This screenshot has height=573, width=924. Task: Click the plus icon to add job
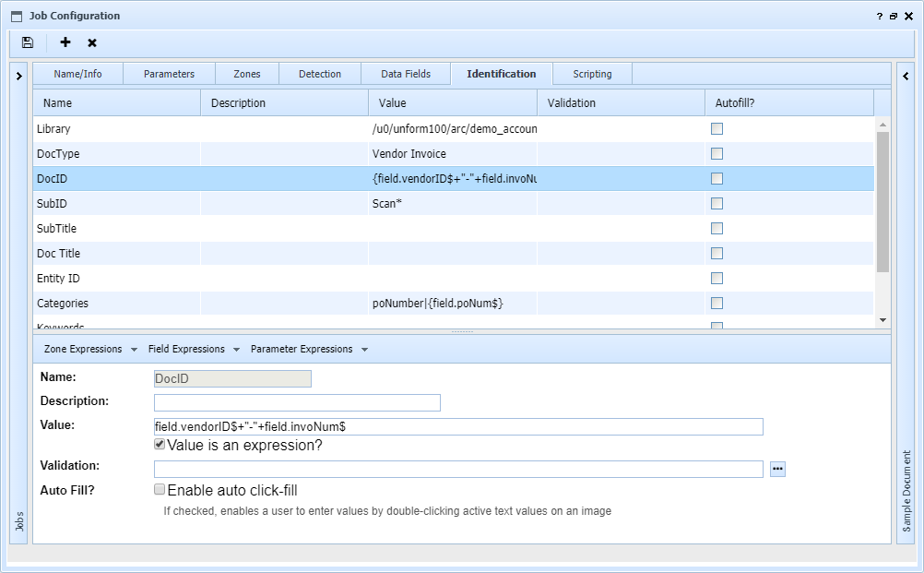65,42
